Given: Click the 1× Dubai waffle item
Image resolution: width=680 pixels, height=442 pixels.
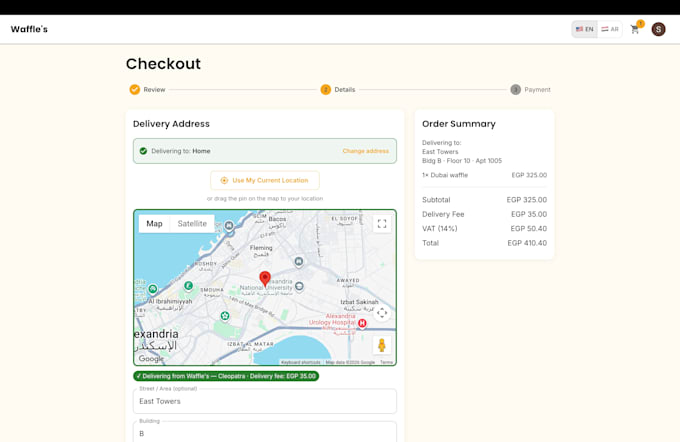Looking at the screenshot, I should [x=445, y=175].
